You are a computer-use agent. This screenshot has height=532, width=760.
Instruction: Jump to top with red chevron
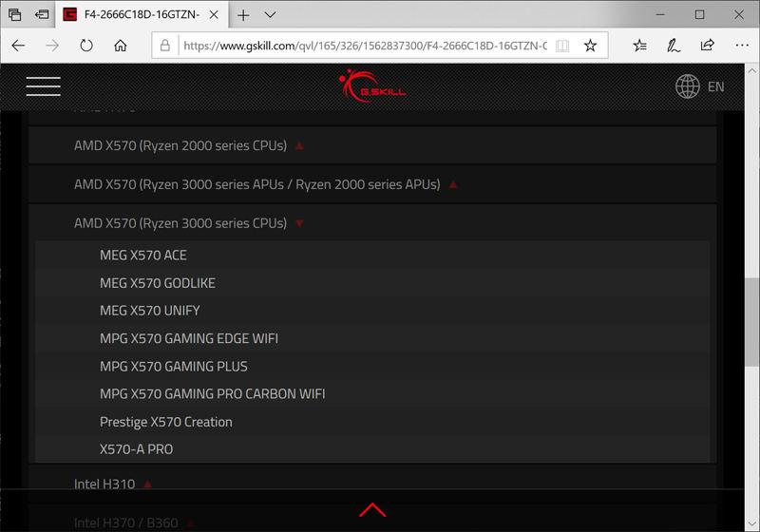(372, 510)
